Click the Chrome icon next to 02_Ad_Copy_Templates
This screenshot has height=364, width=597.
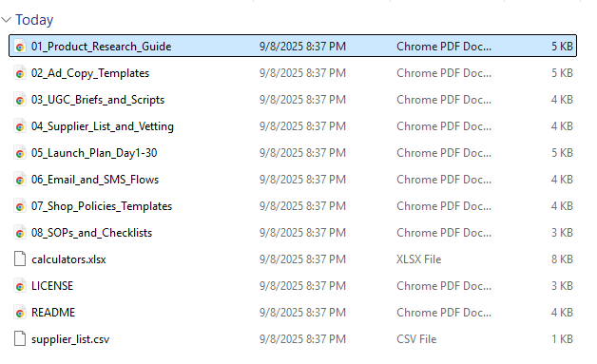click(20, 73)
